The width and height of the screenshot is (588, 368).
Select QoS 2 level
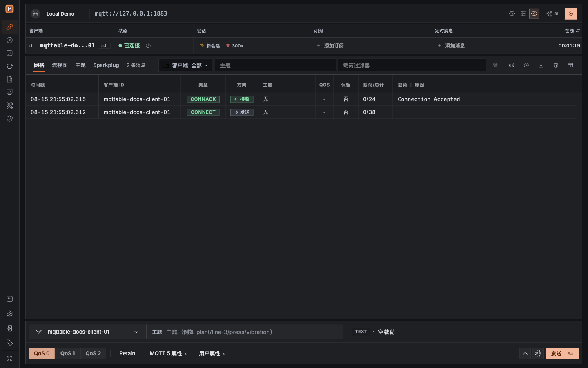93,353
